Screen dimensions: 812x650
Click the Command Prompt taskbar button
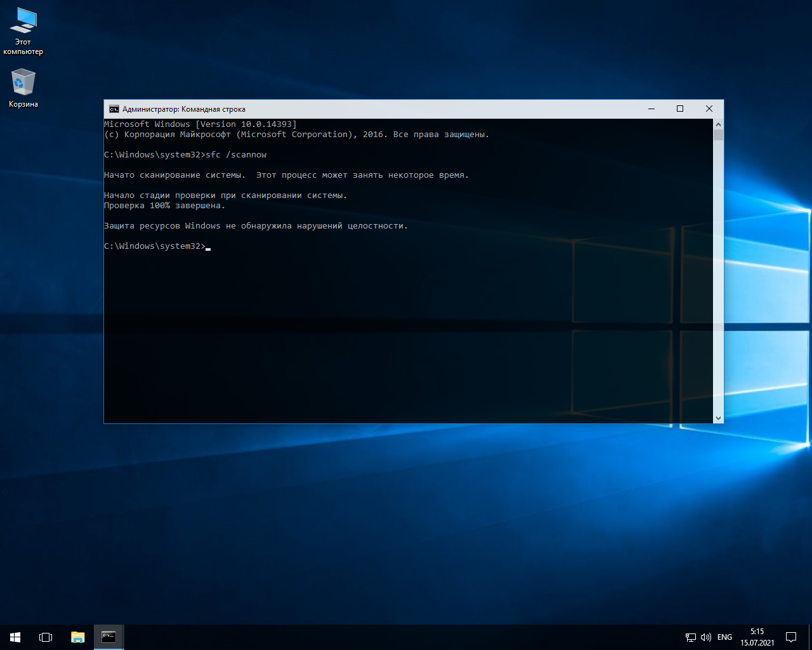pyautogui.click(x=108, y=637)
